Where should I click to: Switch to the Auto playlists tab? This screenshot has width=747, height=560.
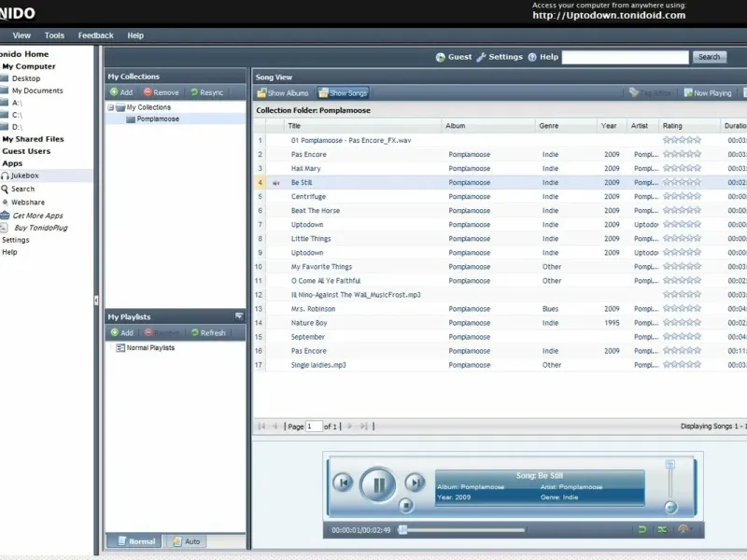point(186,541)
